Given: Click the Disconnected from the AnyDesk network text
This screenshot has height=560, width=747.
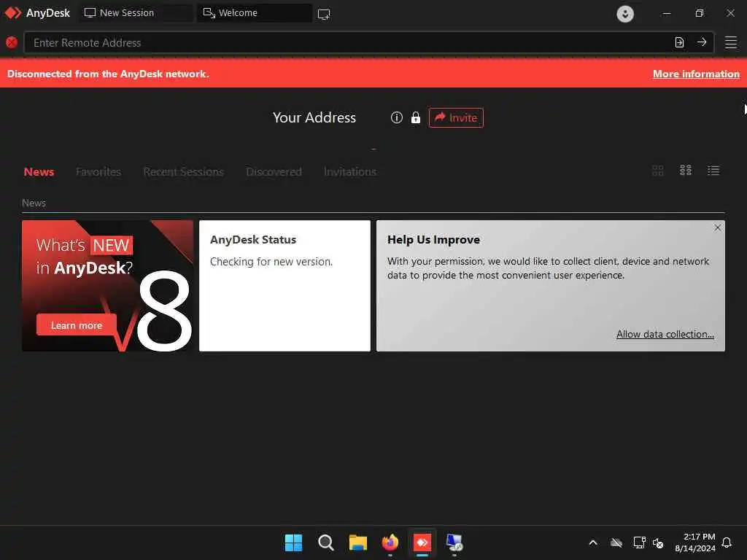Looking at the screenshot, I should [108, 74].
